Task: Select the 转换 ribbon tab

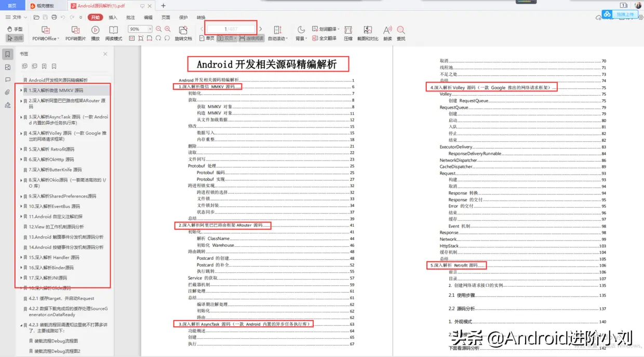Action: (201, 17)
